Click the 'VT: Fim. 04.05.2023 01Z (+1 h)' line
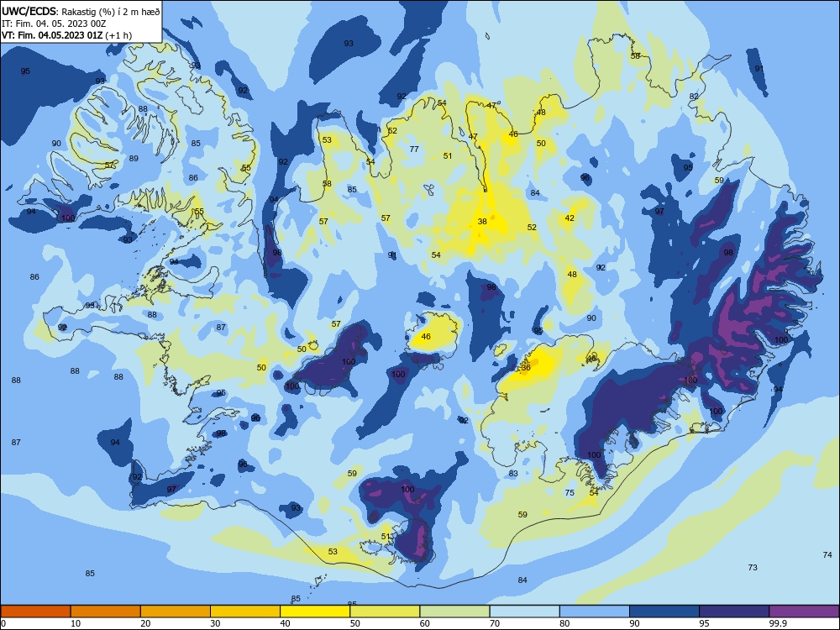Image resolution: width=840 pixels, height=630 pixels. click(x=67, y=35)
